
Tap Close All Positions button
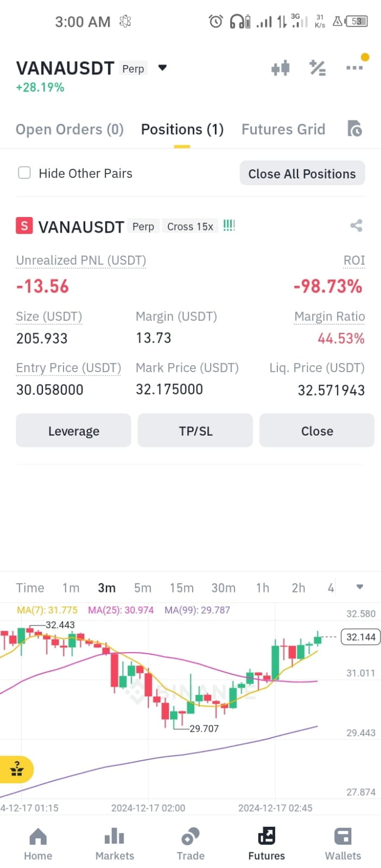pyautogui.click(x=302, y=174)
